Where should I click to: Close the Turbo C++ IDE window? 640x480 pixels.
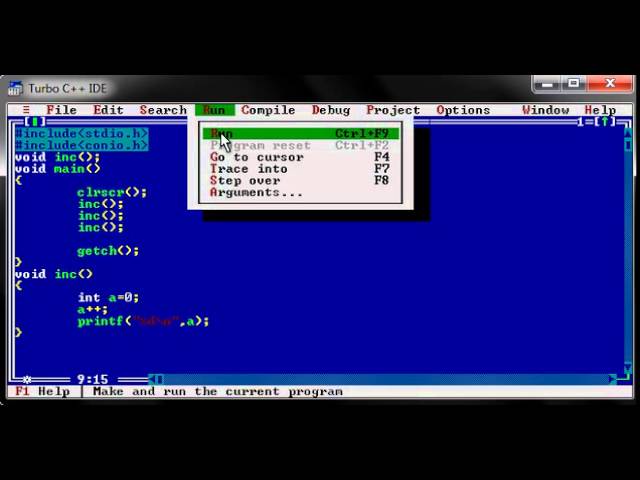click(x=610, y=84)
